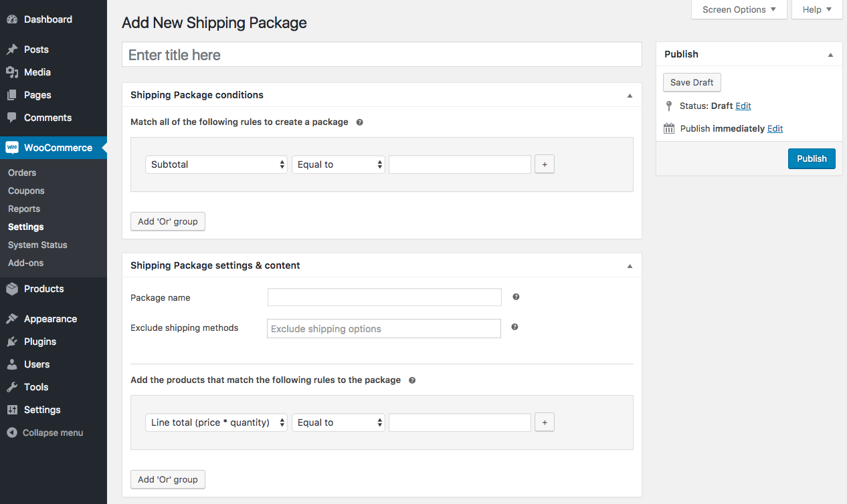Focus the Exclude shipping options field
The width and height of the screenshot is (847, 504).
point(384,328)
